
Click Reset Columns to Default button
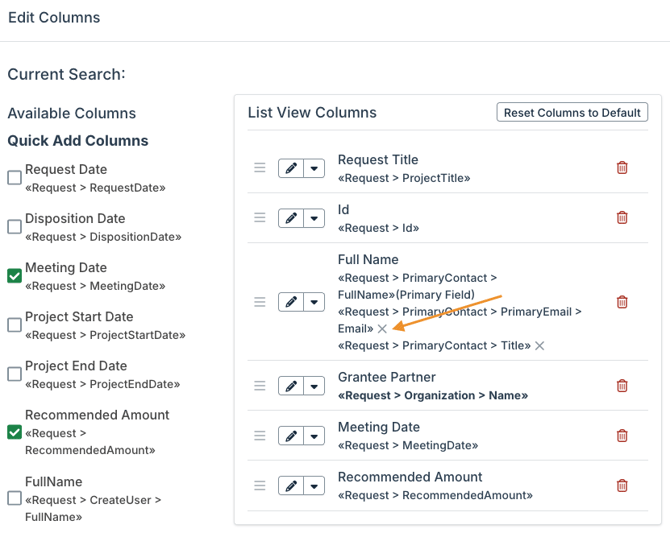[x=572, y=112]
